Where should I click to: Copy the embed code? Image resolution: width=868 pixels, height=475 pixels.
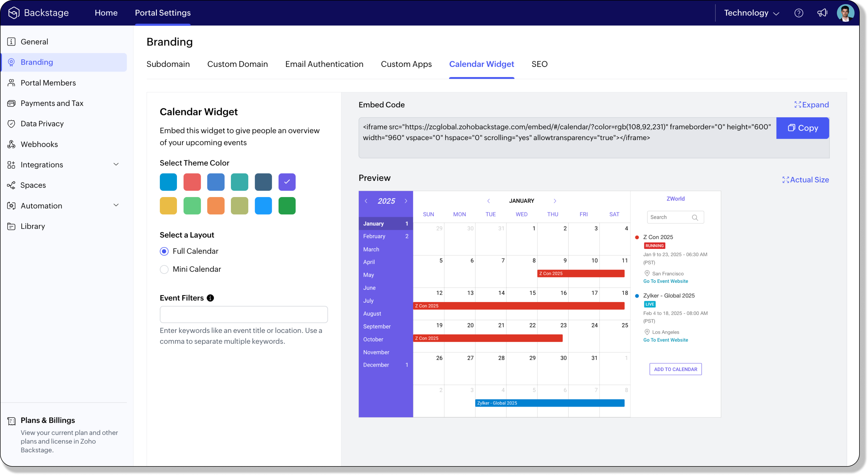click(x=802, y=128)
